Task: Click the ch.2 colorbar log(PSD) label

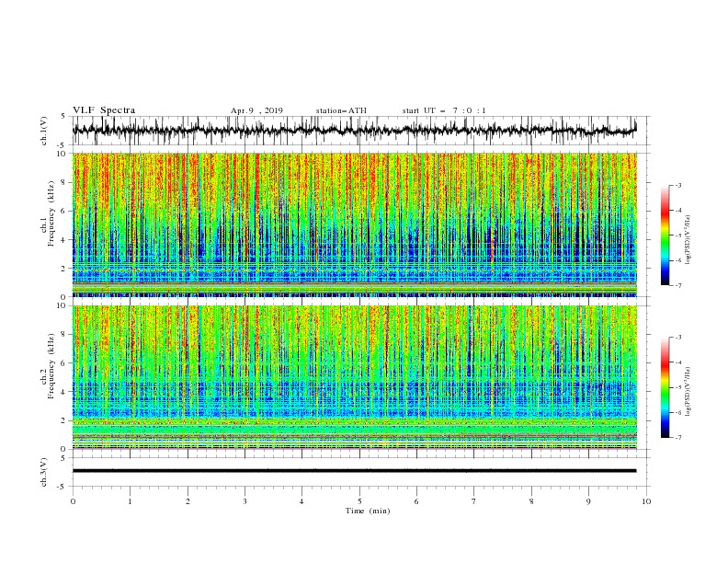Action: (x=688, y=391)
